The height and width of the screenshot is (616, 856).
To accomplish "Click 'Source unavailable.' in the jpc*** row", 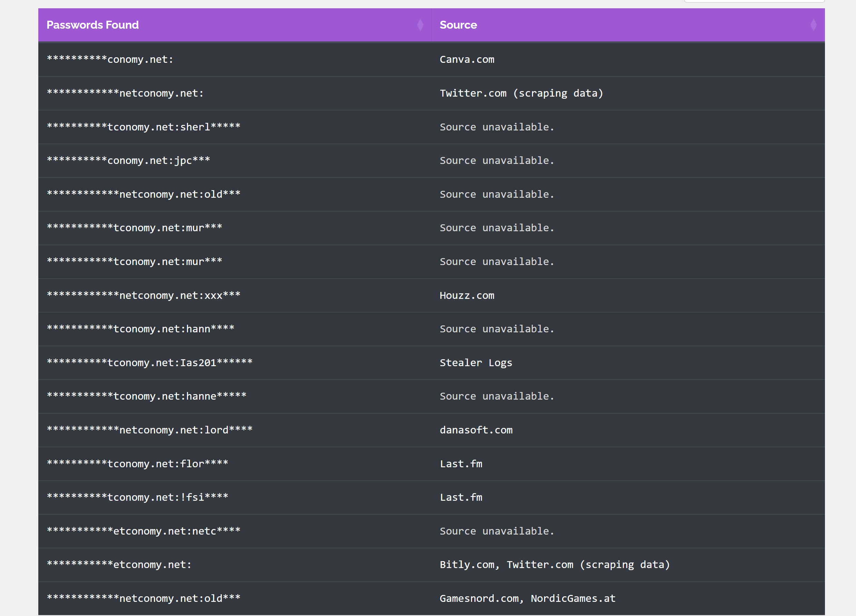I will click(x=497, y=160).
